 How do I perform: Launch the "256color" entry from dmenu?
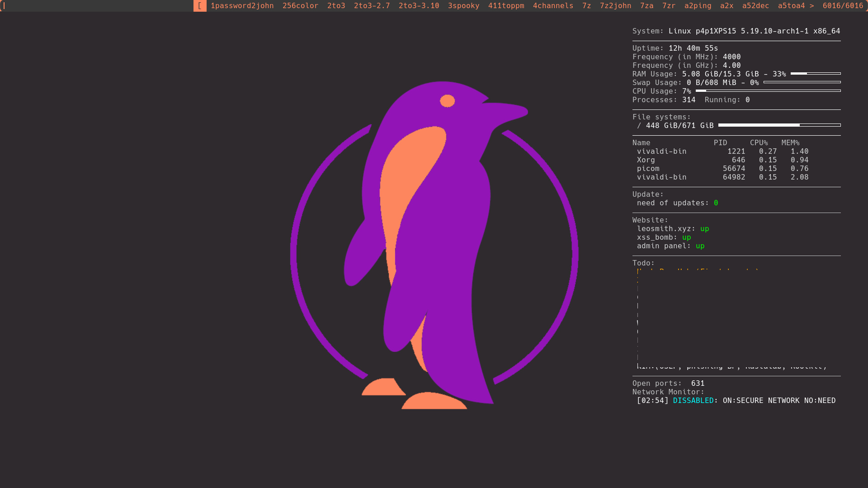(x=300, y=6)
